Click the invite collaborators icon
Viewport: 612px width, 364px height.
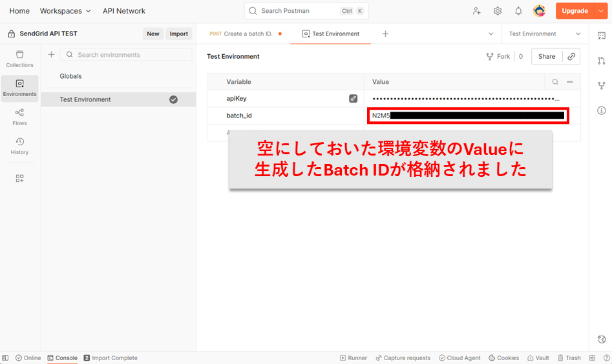[x=476, y=11]
